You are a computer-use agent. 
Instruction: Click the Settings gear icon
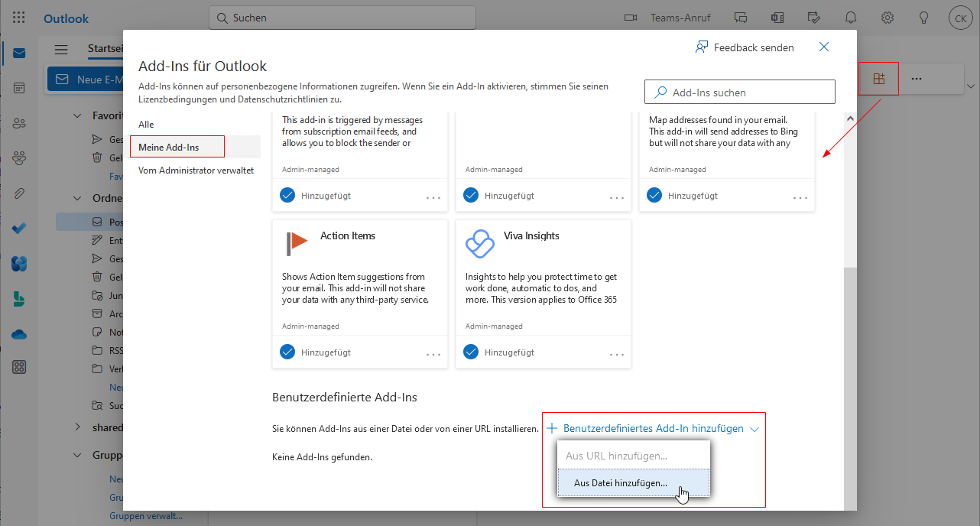coord(887,18)
